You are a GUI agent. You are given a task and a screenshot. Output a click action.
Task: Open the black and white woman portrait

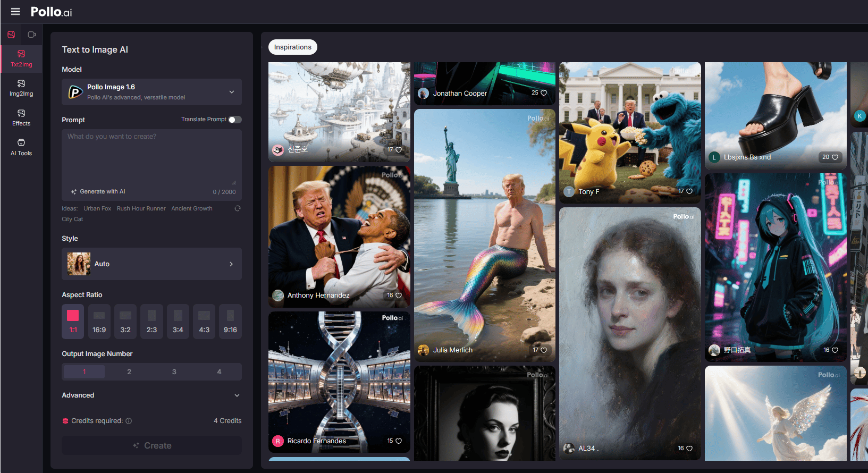pyautogui.click(x=485, y=413)
